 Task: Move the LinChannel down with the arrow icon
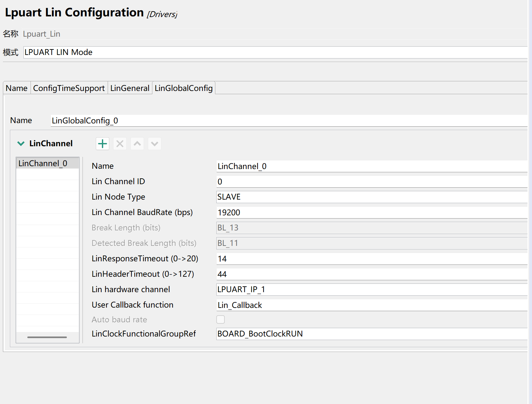point(155,144)
